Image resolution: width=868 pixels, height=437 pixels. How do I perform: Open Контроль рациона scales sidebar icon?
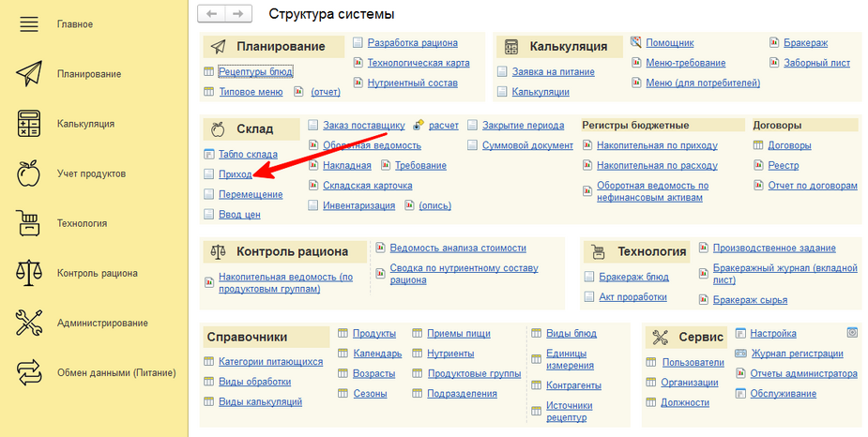pos(29,273)
